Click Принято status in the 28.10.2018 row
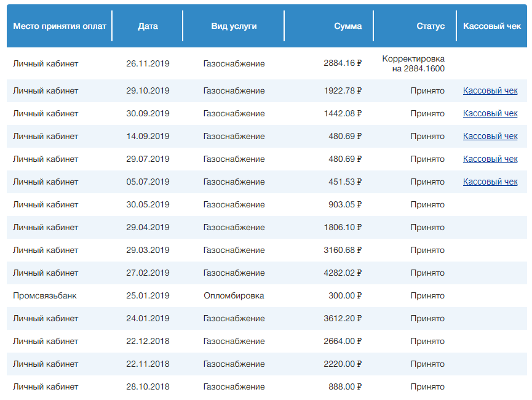Viewport: 532px width, 400px height. pos(427,386)
